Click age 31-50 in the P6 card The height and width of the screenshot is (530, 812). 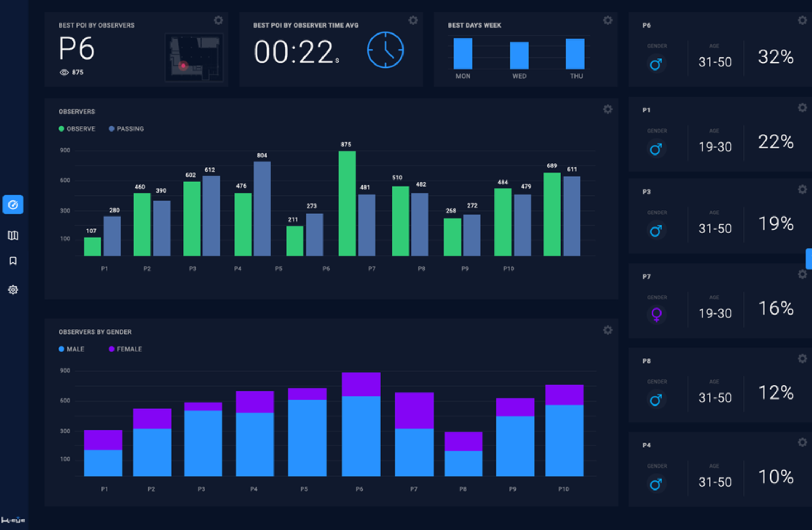point(715,62)
